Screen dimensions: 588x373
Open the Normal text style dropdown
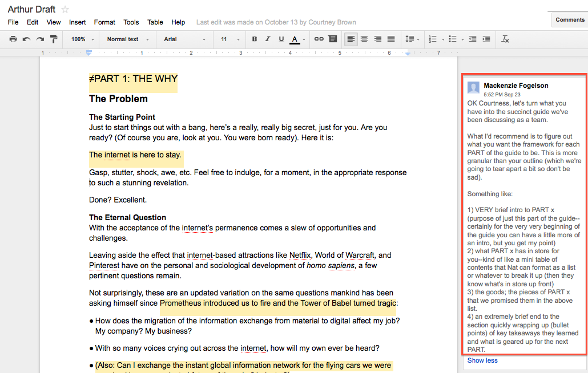pos(127,39)
